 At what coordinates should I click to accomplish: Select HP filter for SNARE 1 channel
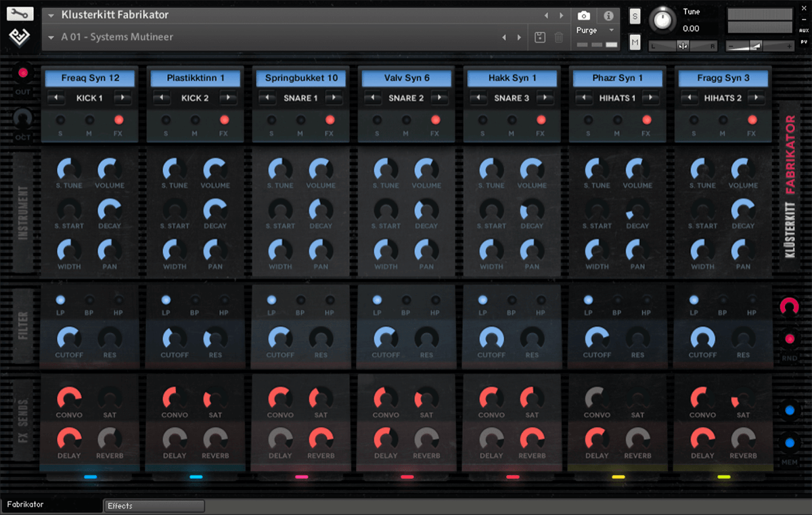coord(330,300)
